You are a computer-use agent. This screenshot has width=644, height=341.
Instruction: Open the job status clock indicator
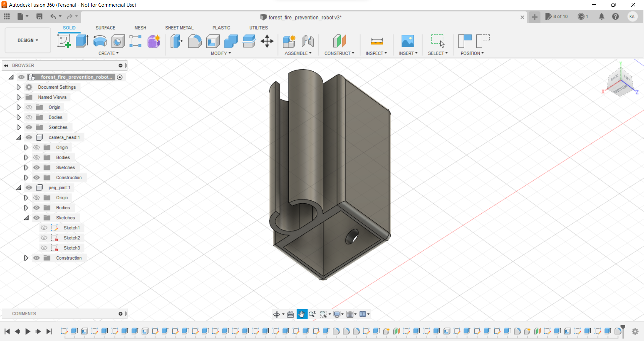[583, 16]
